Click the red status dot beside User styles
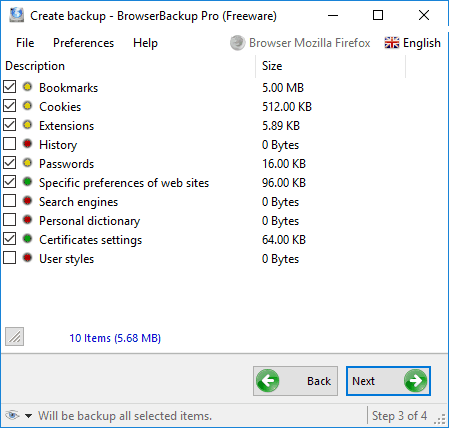 point(27,258)
